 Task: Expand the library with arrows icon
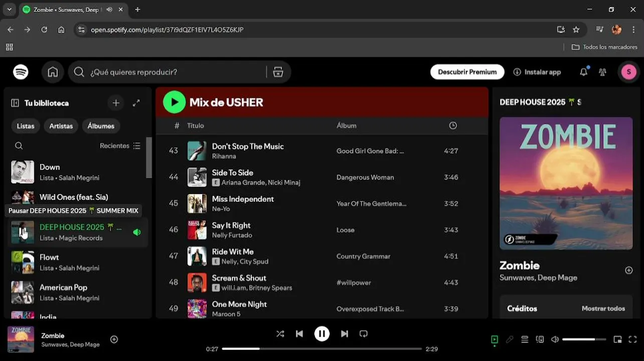point(136,103)
